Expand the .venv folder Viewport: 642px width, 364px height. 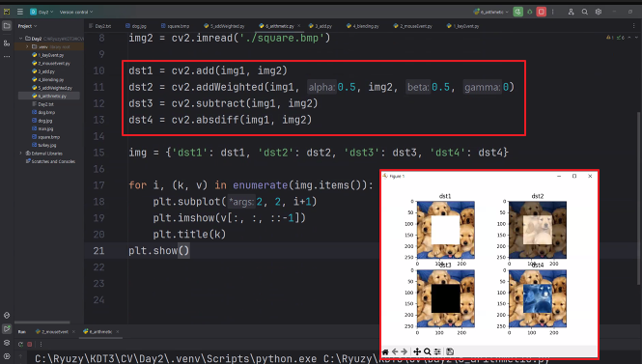click(x=27, y=46)
